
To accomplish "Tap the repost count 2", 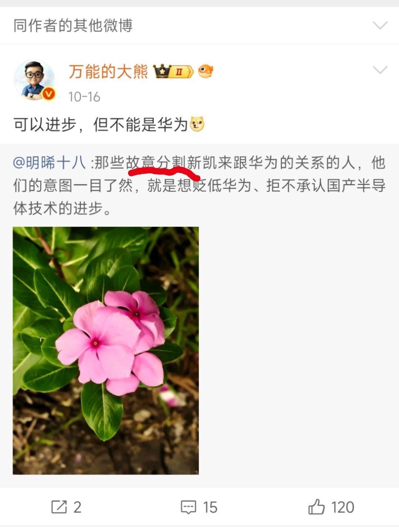I will [x=77, y=507].
